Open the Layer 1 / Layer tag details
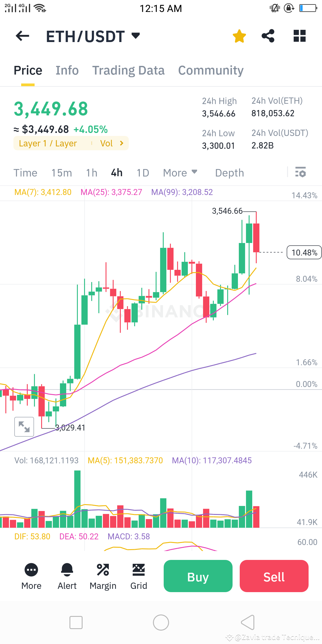 point(48,143)
